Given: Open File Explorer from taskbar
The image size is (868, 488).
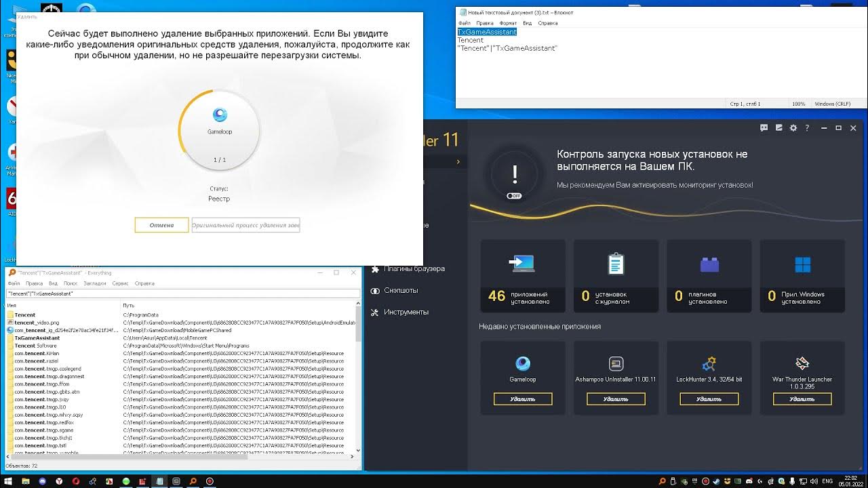Looking at the screenshot, I should [x=26, y=481].
